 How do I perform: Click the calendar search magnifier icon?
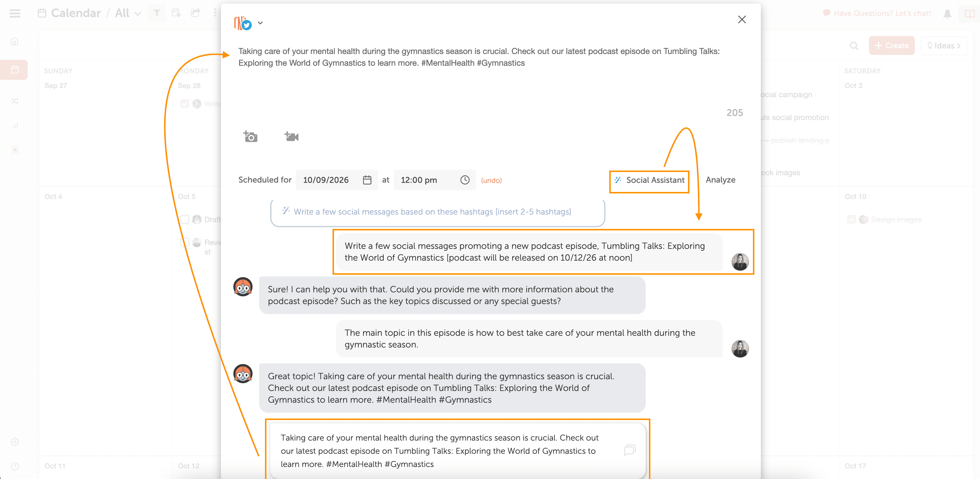[x=854, y=45]
